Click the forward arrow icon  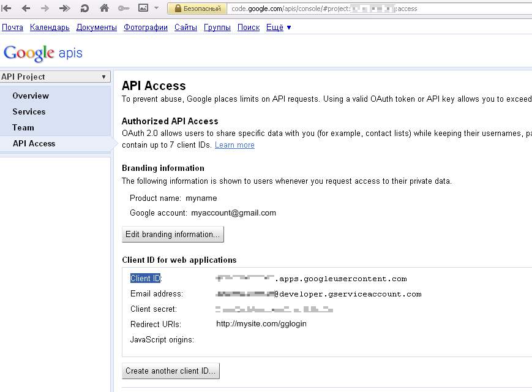coord(45,8)
